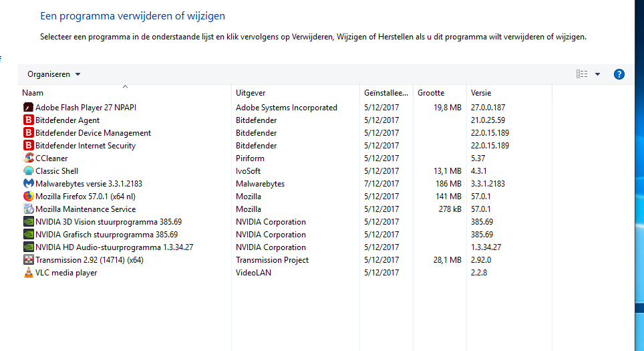
Task: Select the Classic Shell entry name
Action: point(57,171)
